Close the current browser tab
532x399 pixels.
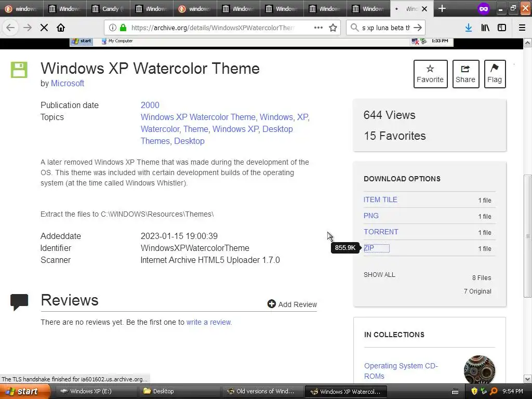pos(424,9)
